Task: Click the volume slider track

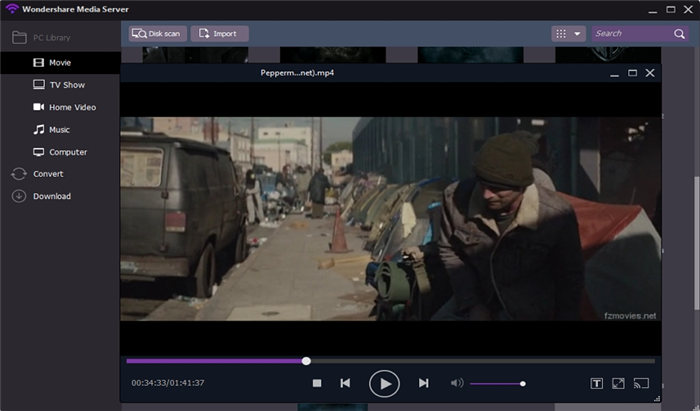Action: click(x=497, y=383)
